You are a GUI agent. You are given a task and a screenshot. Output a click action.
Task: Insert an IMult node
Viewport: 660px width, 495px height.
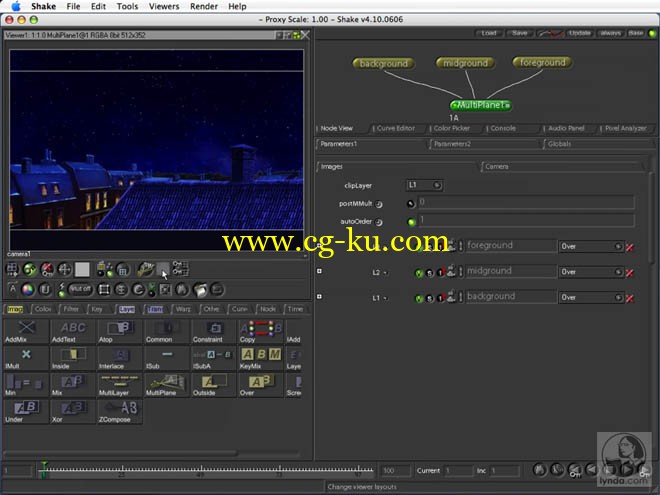26,358
